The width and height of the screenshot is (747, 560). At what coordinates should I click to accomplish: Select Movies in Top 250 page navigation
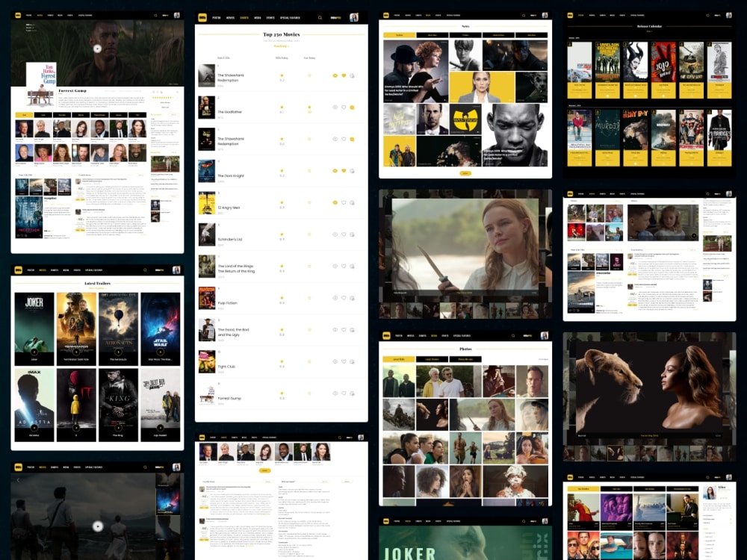tap(231, 18)
